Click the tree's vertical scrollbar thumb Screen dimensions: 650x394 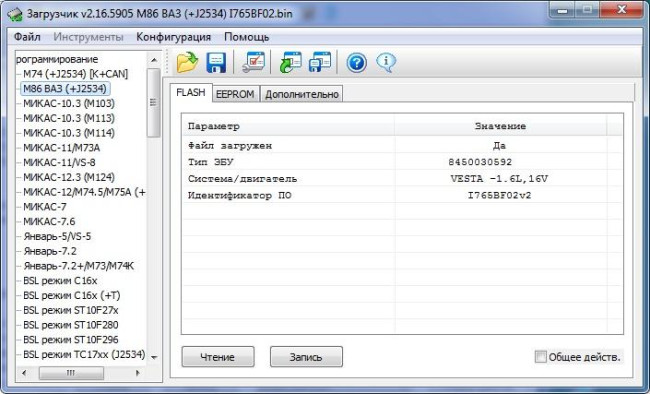[154, 102]
